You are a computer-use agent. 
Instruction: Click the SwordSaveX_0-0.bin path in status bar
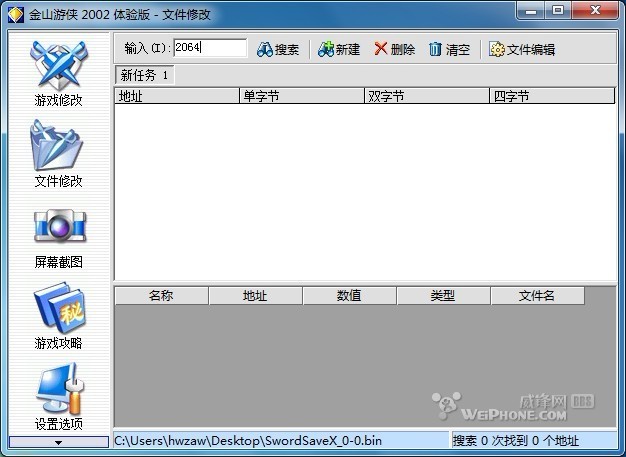[248, 441]
